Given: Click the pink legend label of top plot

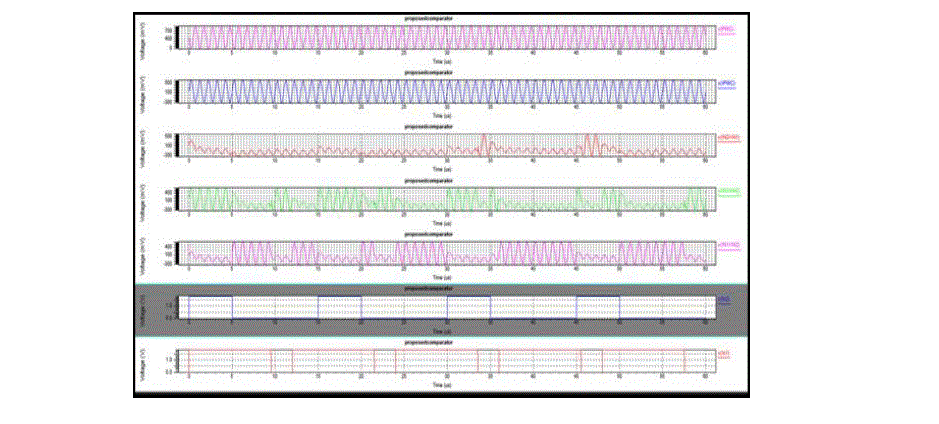Looking at the screenshot, I should pyautogui.click(x=726, y=30).
